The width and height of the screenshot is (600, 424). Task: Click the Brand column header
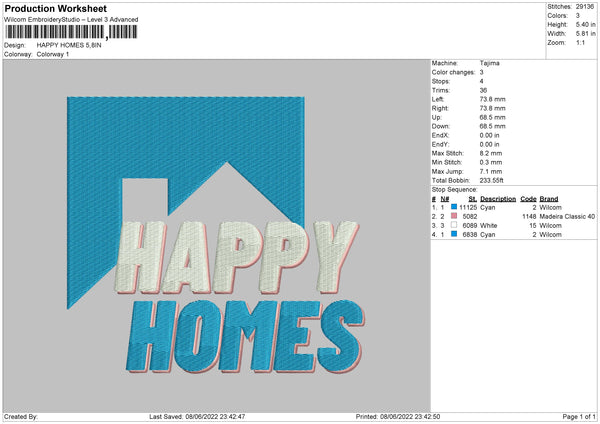pyautogui.click(x=549, y=199)
